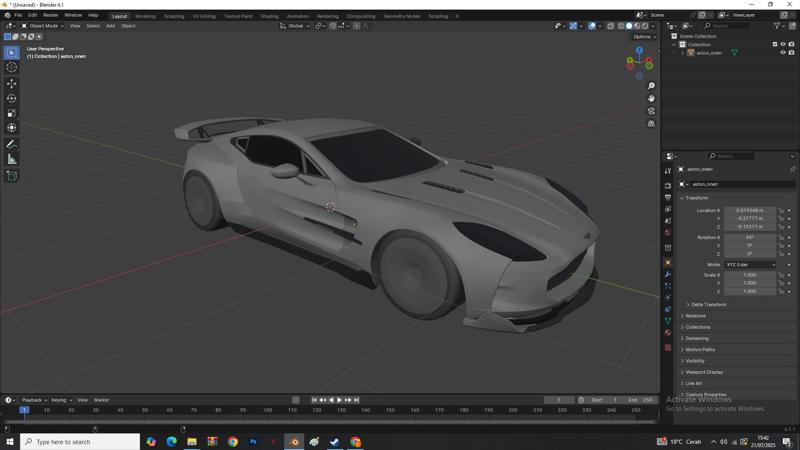This screenshot has height=450, width=800.
Task: Toggle viewport gizmos visibility
Action: (x=573, y=26)
